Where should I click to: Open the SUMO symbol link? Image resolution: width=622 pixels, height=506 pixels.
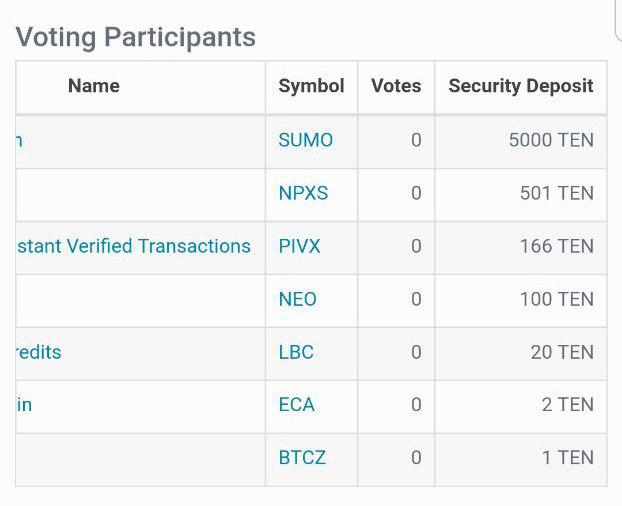tap(305, 140)
